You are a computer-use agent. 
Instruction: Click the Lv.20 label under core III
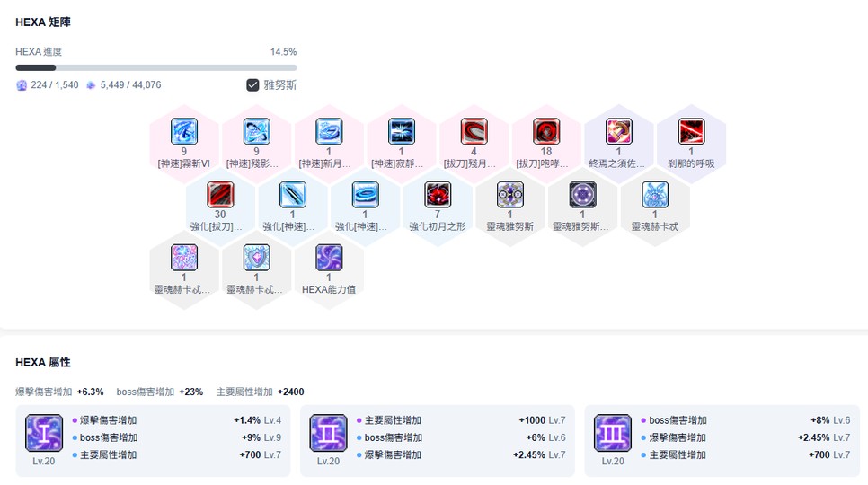[x=613, y=462]
